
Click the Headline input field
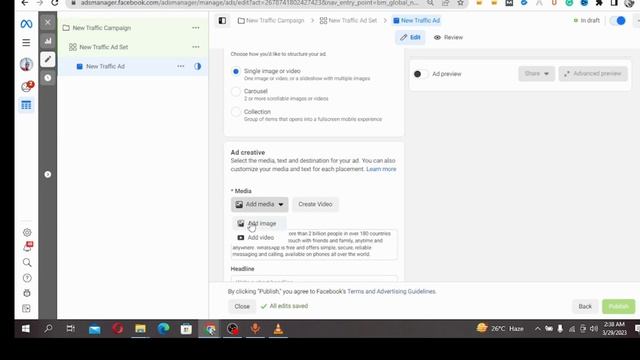pos(314,280)
